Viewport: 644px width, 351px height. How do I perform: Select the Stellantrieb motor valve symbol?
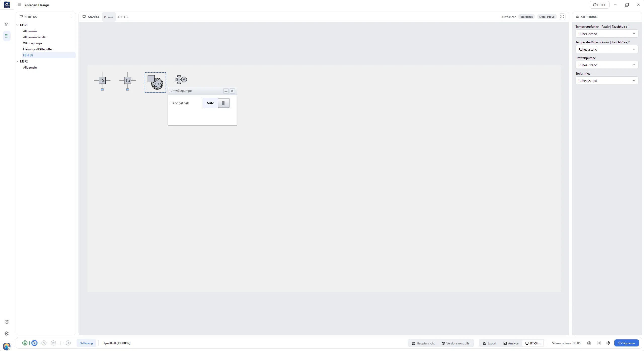[x=181, y=80]
